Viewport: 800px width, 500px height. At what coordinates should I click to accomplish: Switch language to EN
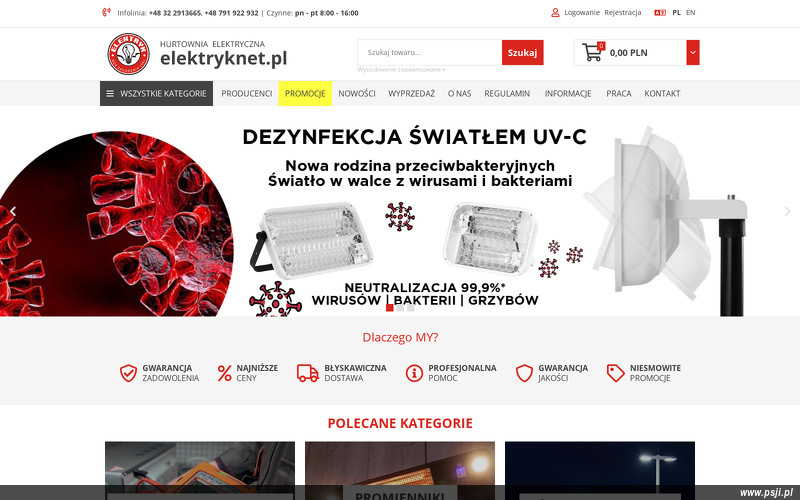tap(690, 12)
